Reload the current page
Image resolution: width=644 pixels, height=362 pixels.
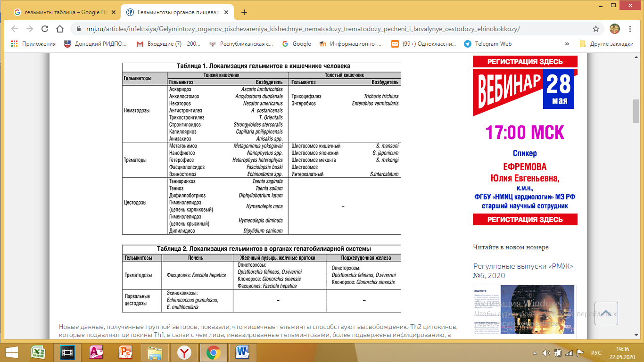click(45, 29)
